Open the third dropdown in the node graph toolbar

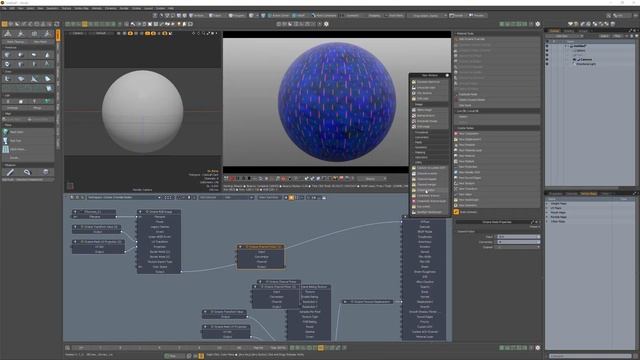click(x=270, y=198)
